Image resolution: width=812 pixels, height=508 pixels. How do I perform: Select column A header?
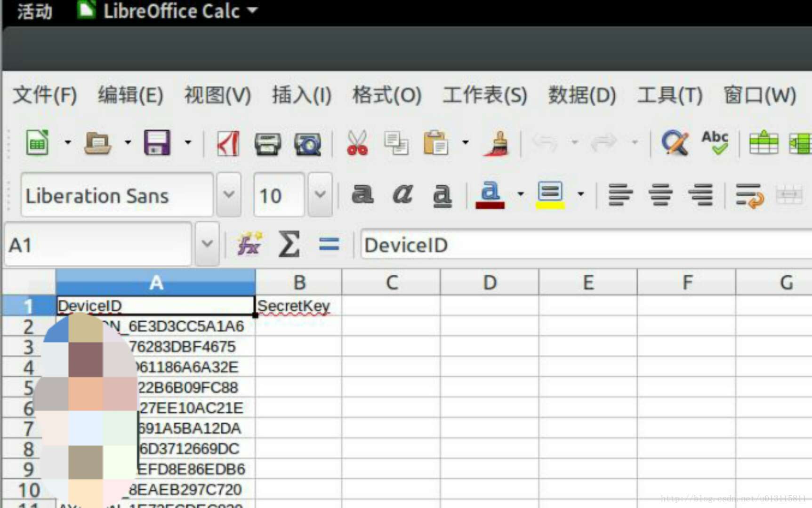pos(156,282)
